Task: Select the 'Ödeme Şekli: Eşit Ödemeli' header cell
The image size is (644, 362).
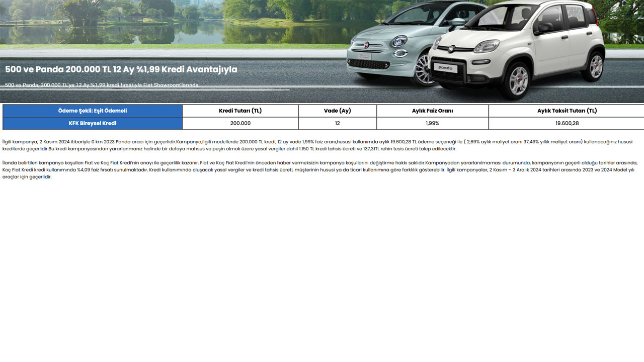Action: (x=93, y=111)
